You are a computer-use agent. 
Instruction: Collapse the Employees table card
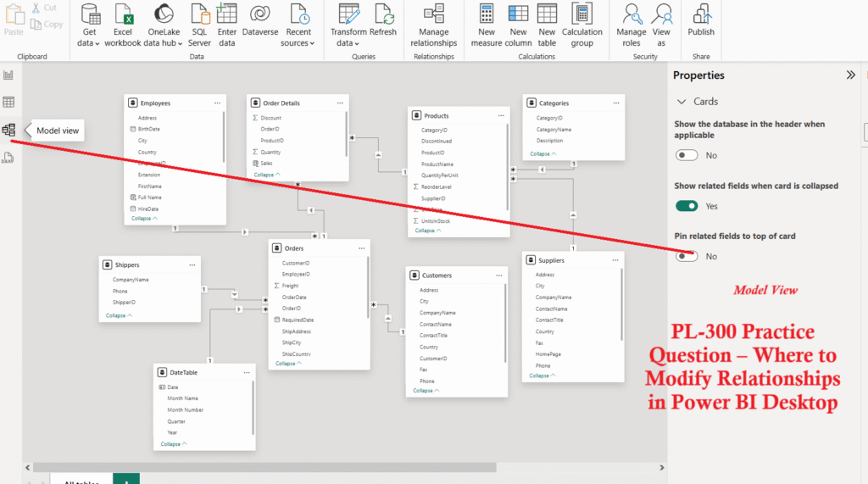point(144,218)
